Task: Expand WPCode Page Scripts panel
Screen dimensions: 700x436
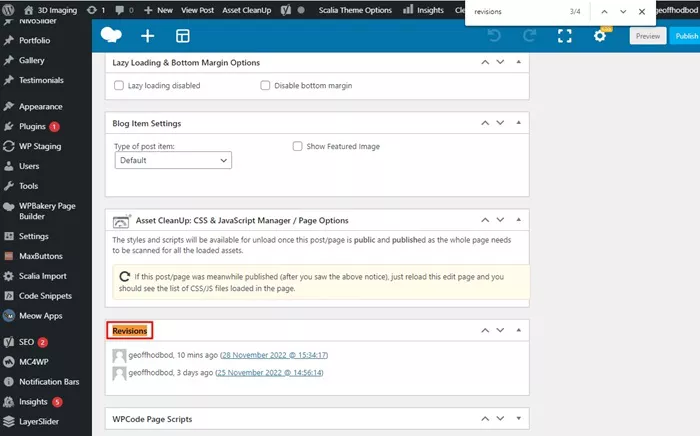Action: pos(518,418)
